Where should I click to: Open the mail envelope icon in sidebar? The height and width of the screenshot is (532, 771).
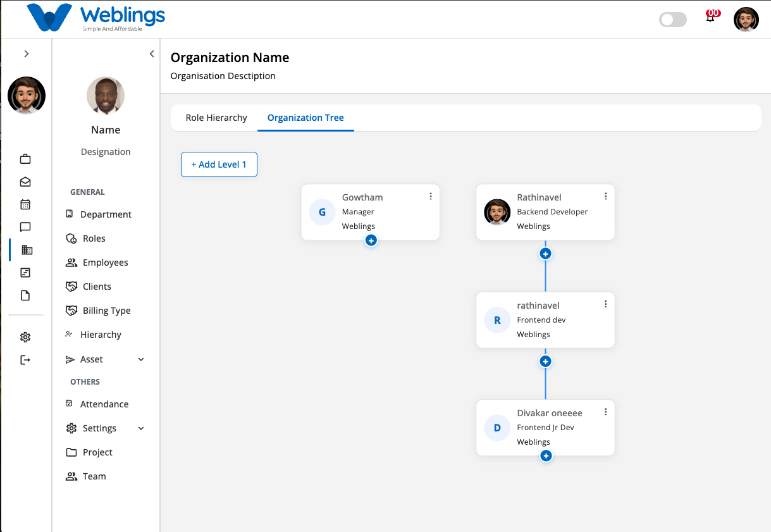[x=25, y=182]
